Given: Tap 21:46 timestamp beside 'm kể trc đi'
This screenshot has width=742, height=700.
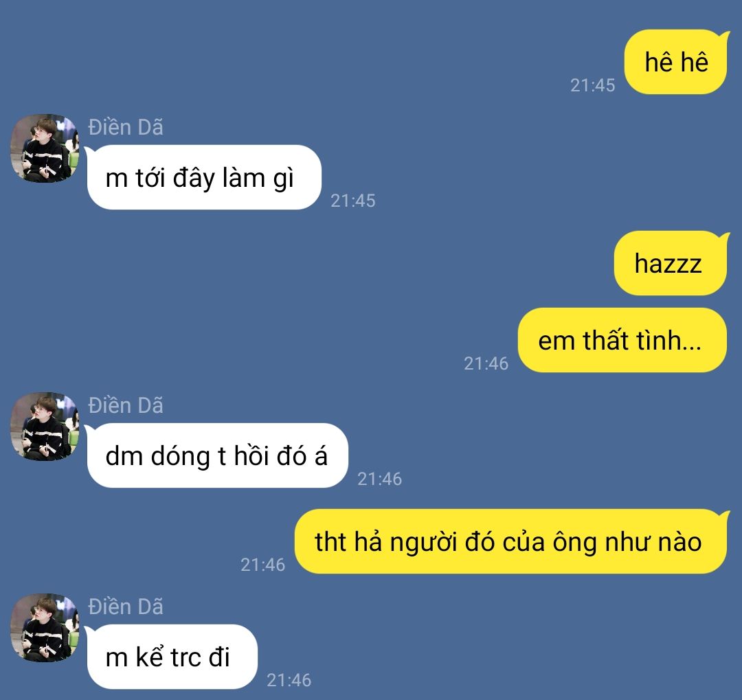Looking at the screenshot, I should click(x=289, y=681).
